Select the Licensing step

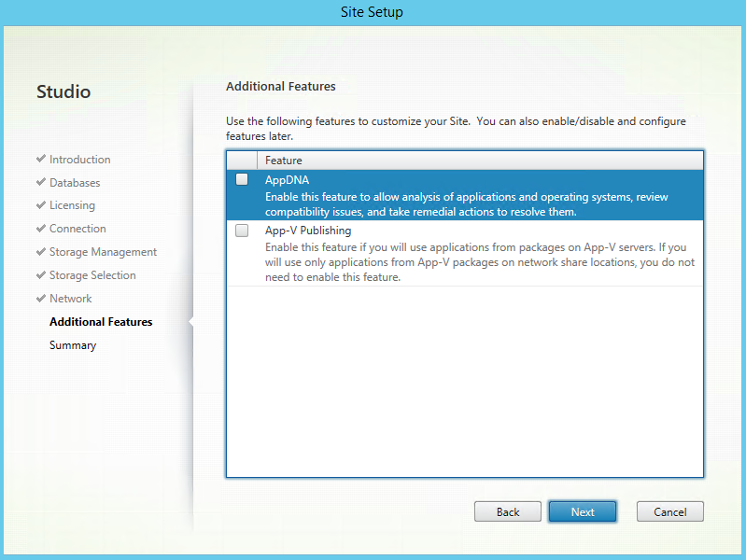pyautogui.click(x=72, y=205)
